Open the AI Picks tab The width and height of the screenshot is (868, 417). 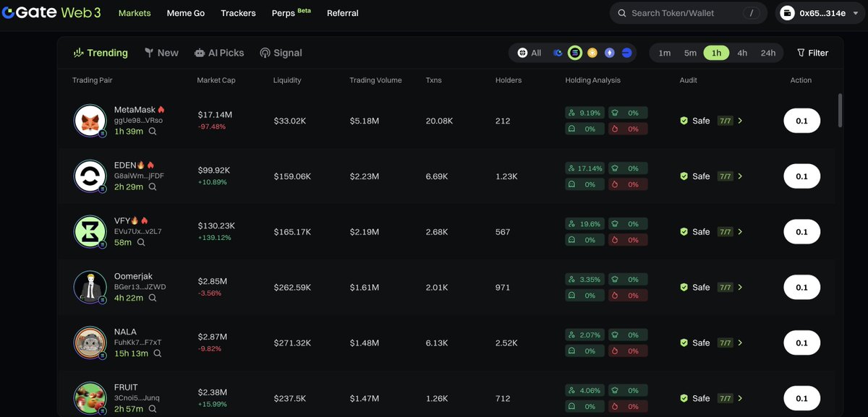tap(219, 53)
